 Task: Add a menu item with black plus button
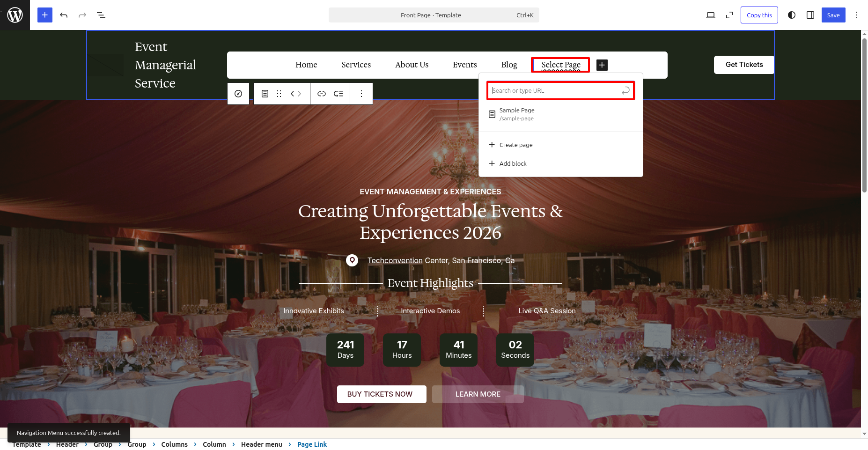[x=602, y=65]
